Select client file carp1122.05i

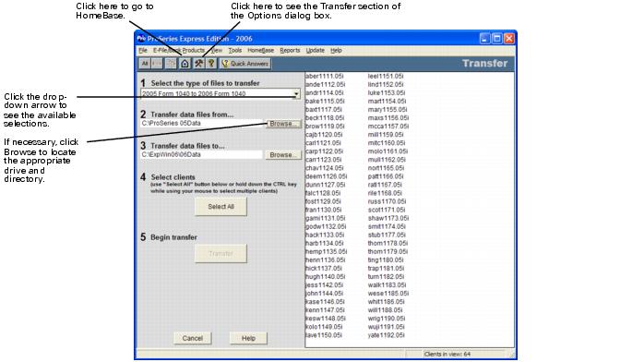(x=325, y=151)
